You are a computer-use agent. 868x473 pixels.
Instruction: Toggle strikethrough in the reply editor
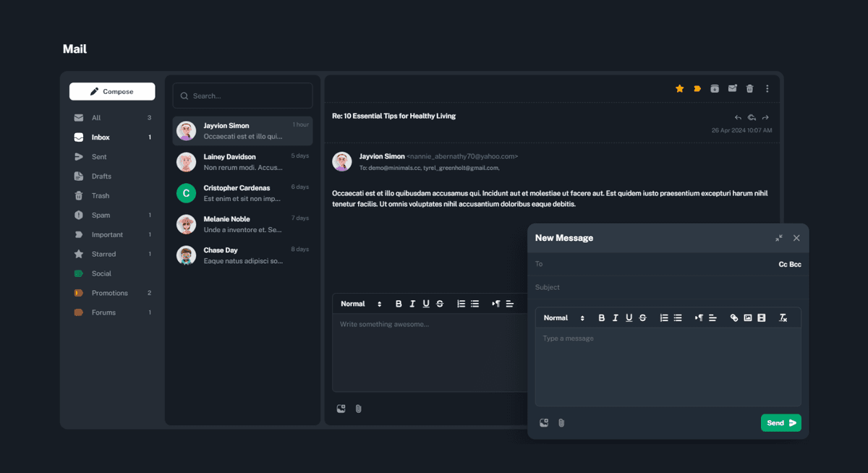[x=440, y=304]
